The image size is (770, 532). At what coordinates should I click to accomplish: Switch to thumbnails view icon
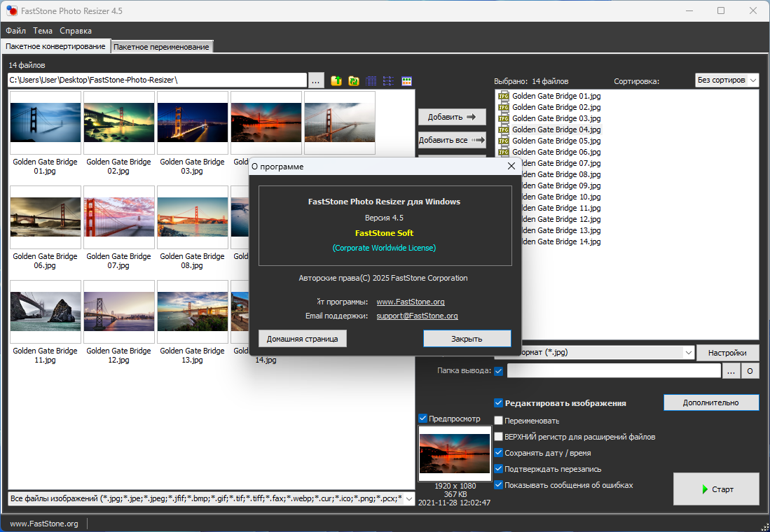coord(406,80)
